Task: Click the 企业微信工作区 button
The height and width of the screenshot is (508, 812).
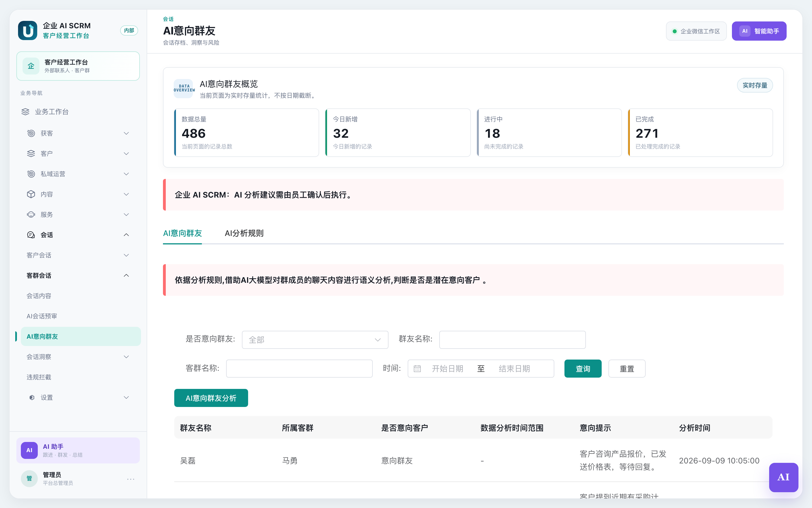Action: pos(696,31)
